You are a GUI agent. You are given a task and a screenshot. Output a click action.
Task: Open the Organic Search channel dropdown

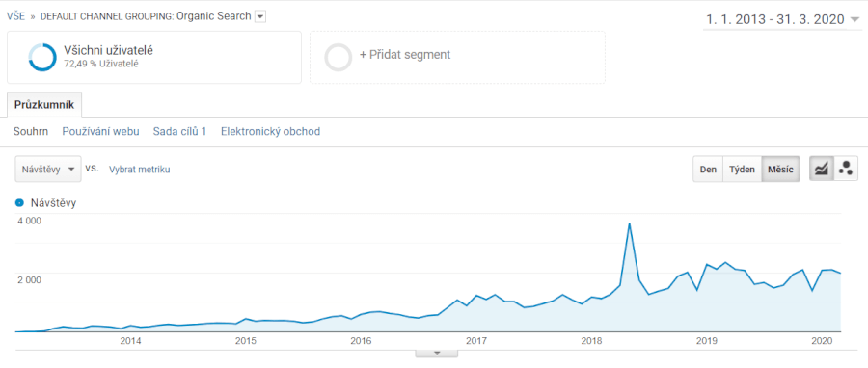pos(260,16)
